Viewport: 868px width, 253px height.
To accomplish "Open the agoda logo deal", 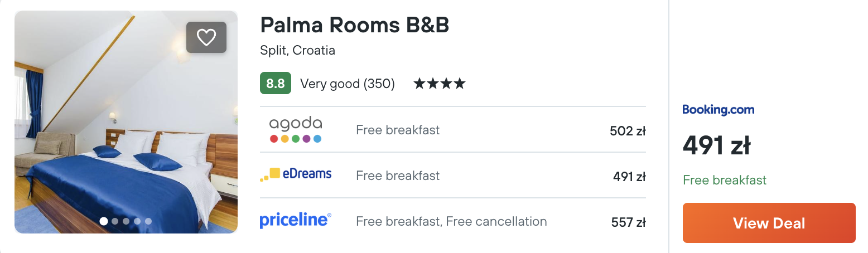I will coord(296,130).
